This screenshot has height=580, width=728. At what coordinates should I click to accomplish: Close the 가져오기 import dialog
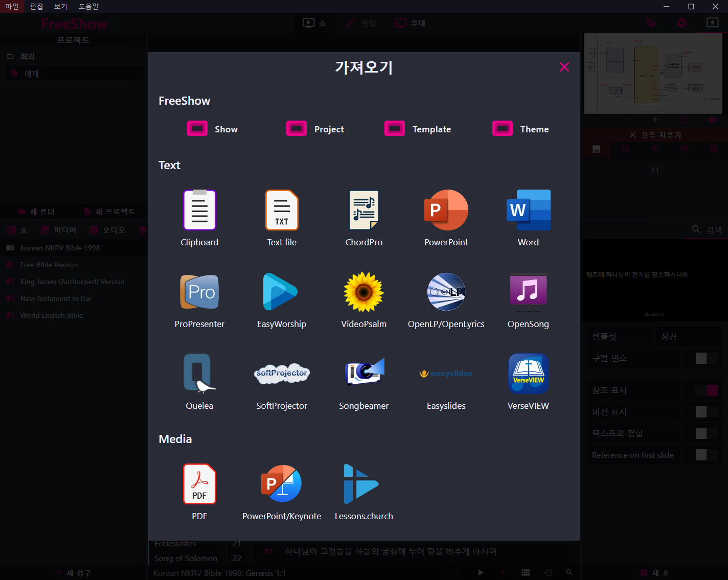[564, 67]
